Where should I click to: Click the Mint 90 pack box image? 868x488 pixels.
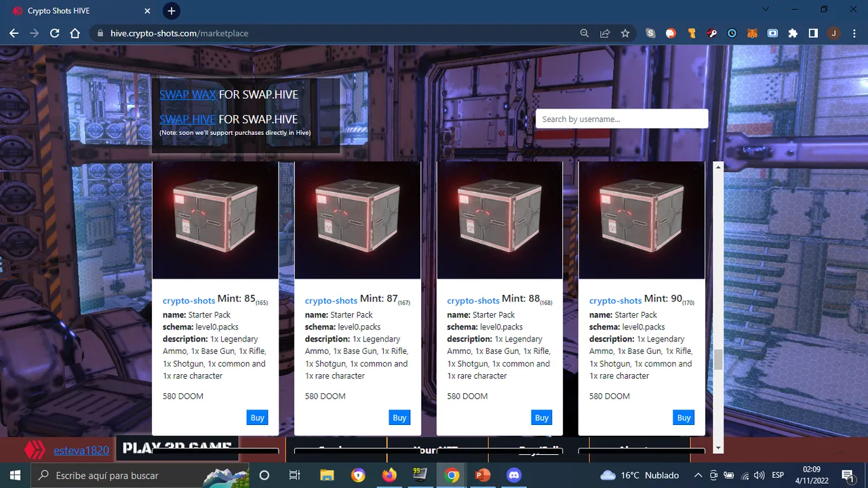[642, 220]
